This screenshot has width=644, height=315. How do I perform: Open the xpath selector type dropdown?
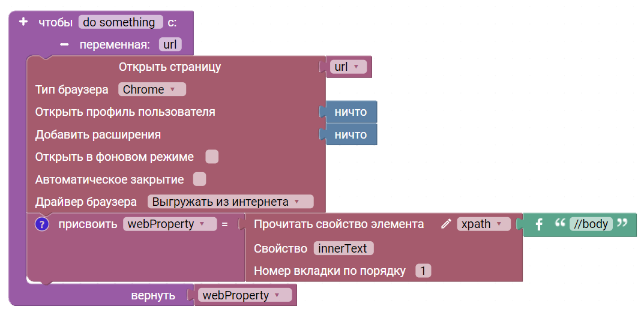tap(484, 224)
